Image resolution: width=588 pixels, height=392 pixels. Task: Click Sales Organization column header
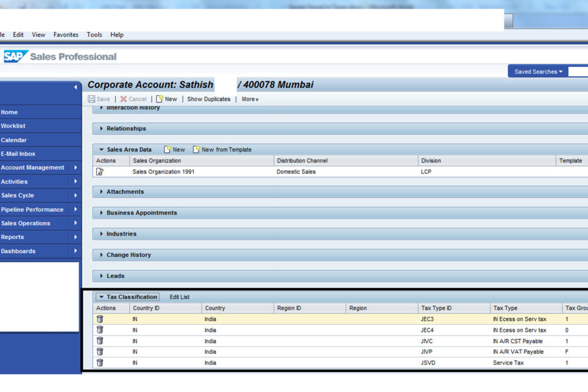(202, 160)
